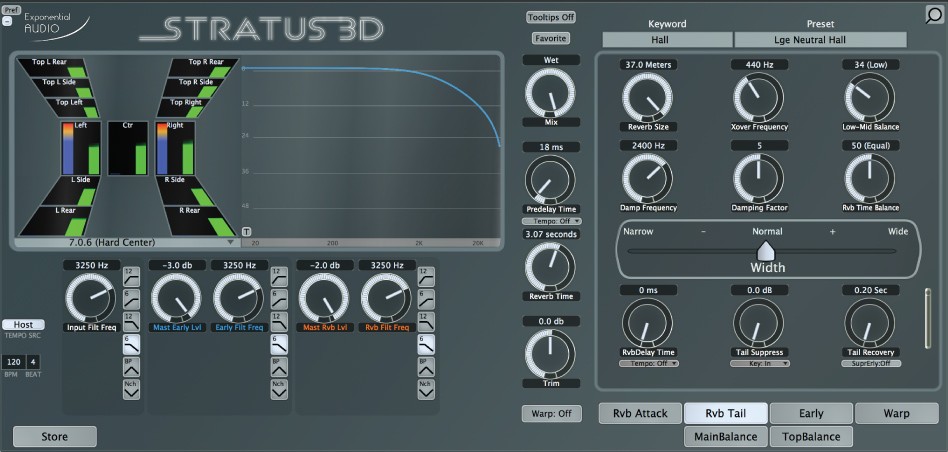Select 6 dB high-pass shape for Input Filt Freq
Image resolution: width=948 pixels, height=452 pixels.
[x=131, y=299]
